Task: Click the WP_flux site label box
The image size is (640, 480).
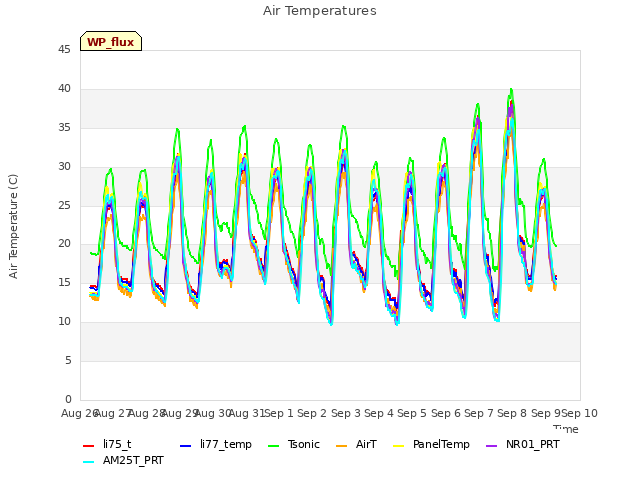Action: pos(111,41)
